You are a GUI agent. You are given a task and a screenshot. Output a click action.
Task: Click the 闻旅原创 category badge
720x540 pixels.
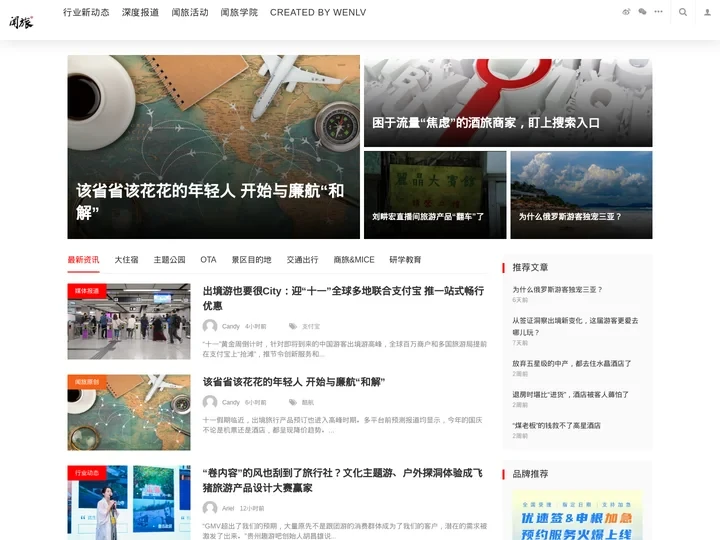pyautogui.click(x=87, y=382)
